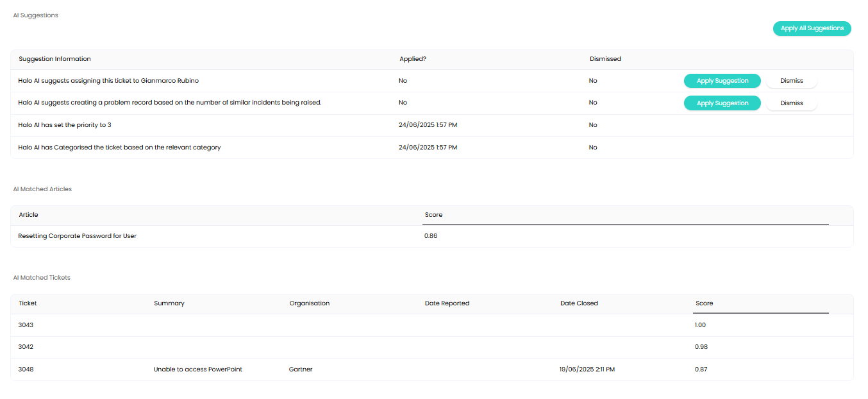Screen dimensions: 868x399
Task: Click the Organisation column header
Action: [x=310, y=303]
